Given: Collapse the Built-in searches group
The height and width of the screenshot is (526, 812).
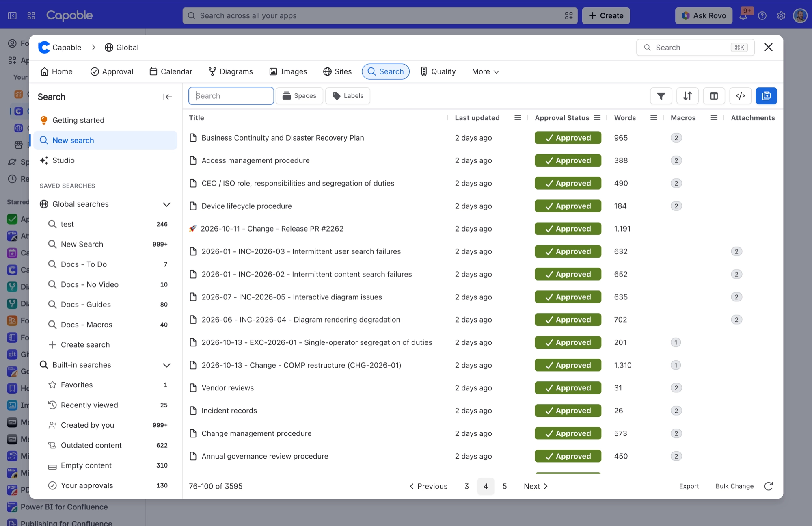Looking at the screenshot, I should tap(166, 365).
